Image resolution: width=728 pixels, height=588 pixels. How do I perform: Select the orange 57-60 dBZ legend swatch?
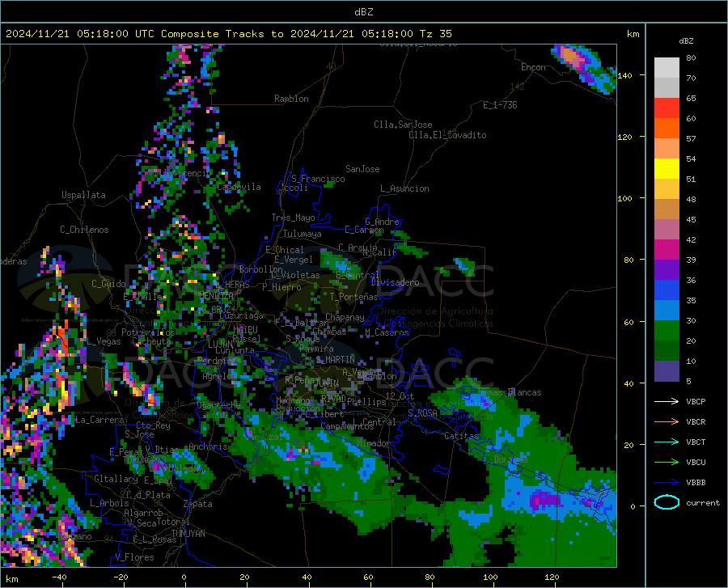[x=667, y=129]
